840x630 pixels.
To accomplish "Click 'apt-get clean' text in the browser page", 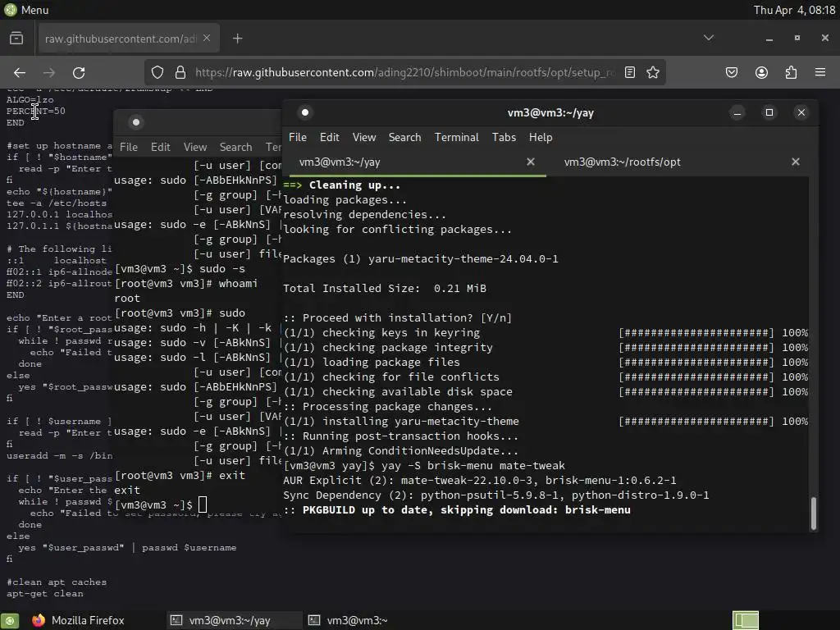I will (45, 594).
